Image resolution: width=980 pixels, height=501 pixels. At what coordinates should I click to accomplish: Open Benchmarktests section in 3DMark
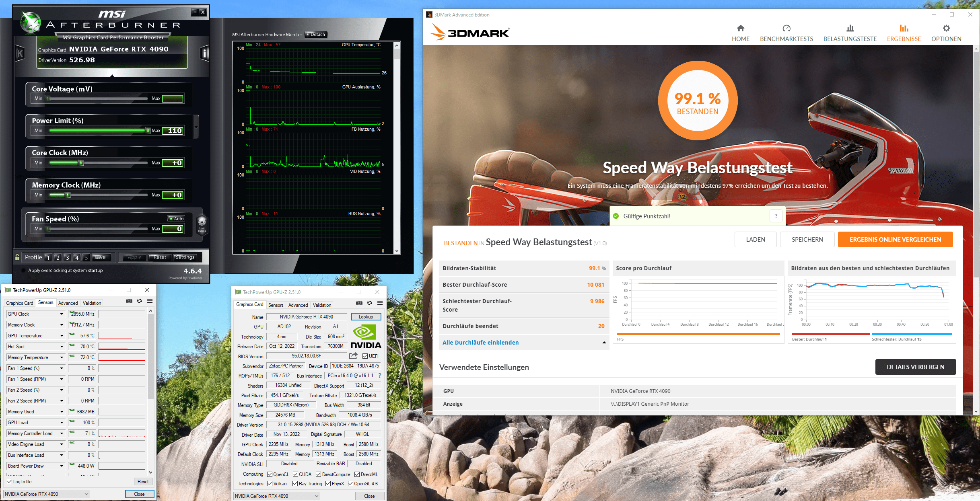click(786, 33)
